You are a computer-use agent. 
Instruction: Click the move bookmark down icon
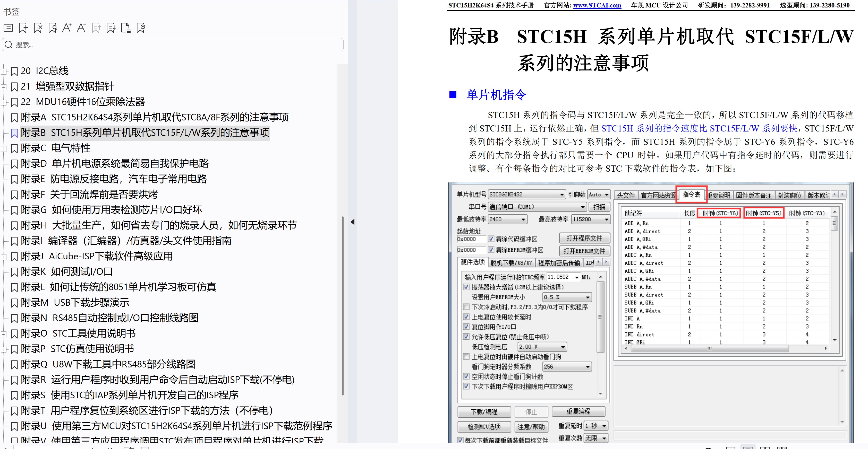pyautogui.click(x=110, y=28)
